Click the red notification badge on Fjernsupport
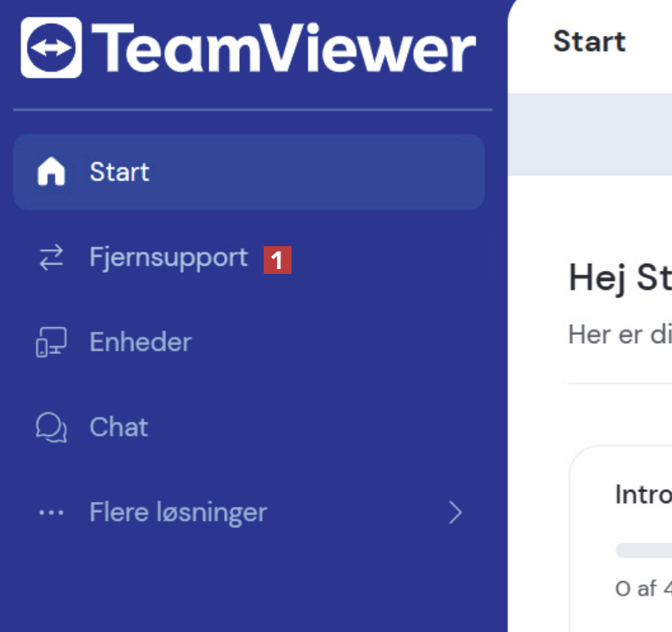 tap(277, 260)
